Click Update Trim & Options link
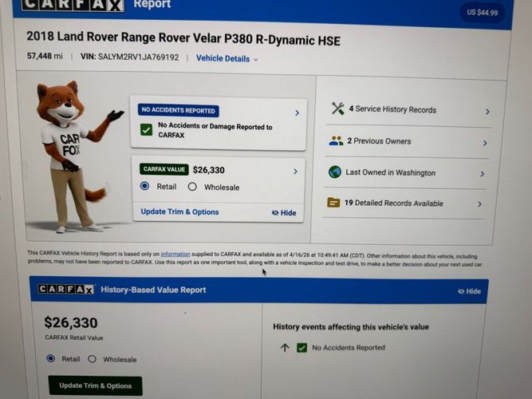 [x=179, y=211]
